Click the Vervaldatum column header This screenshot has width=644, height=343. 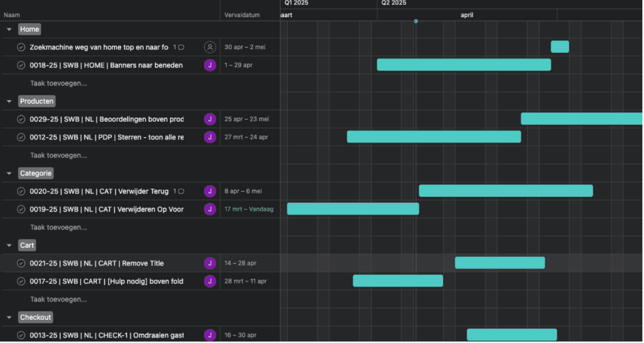pos(242,15)
